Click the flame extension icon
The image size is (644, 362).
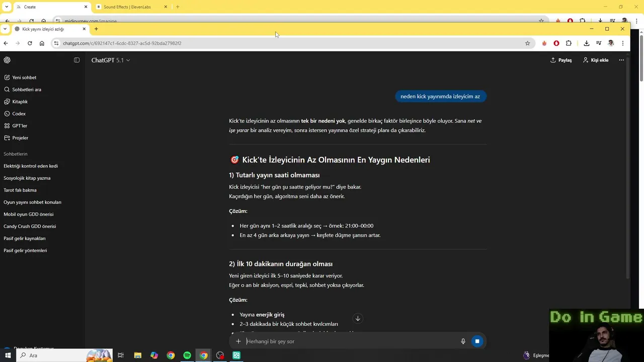click(544, 43)
